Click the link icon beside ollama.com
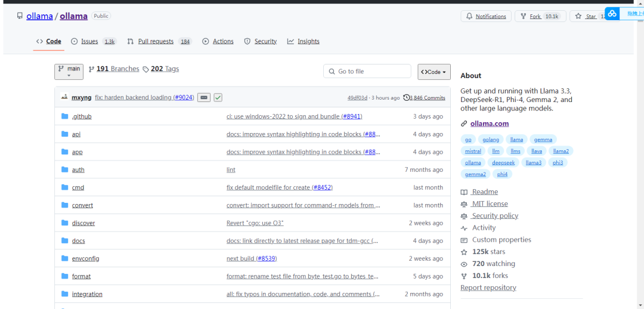The height and width of the screenshot is (309, 644). [x=464, y=123]
